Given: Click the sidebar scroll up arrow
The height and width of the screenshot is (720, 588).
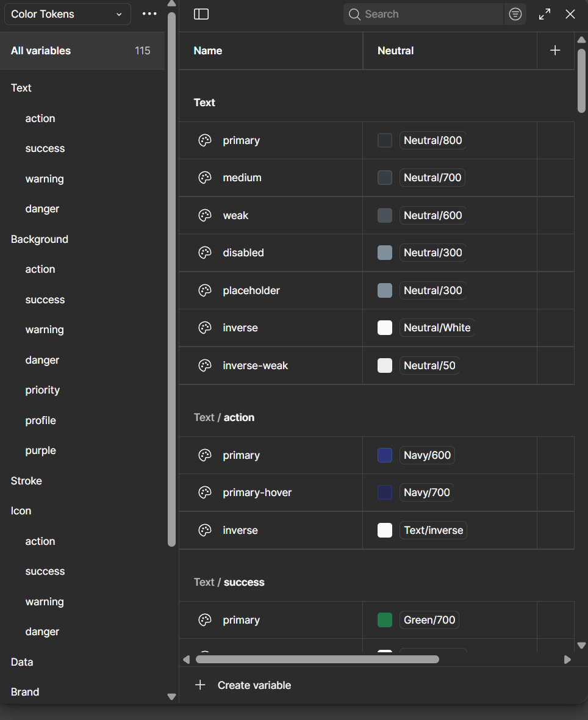Looking at the screenshot, I should click(171, 4).
